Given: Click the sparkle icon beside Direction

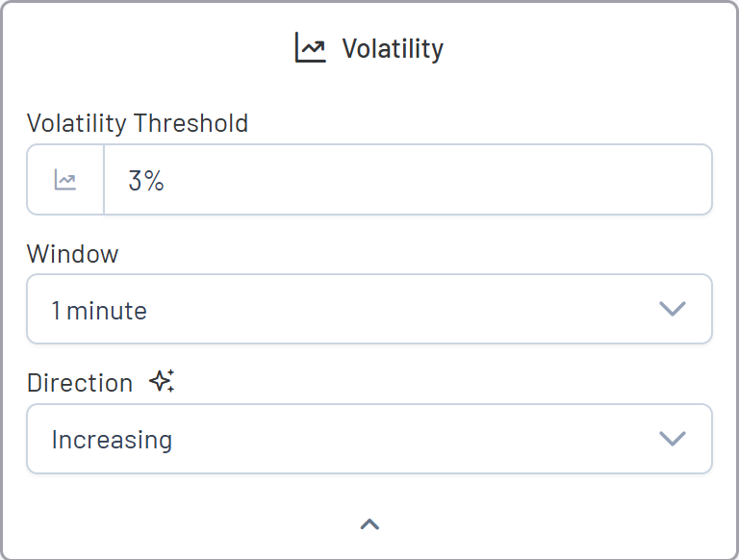Looking at the screenshot, I should [x=162, y=382].
